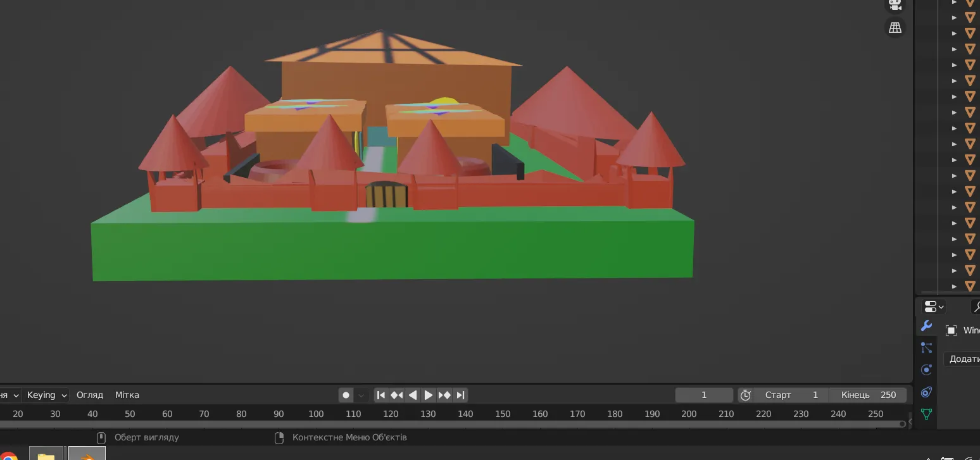Jump to the start frame of playback

pyautogui.click(x=380, y=395)
